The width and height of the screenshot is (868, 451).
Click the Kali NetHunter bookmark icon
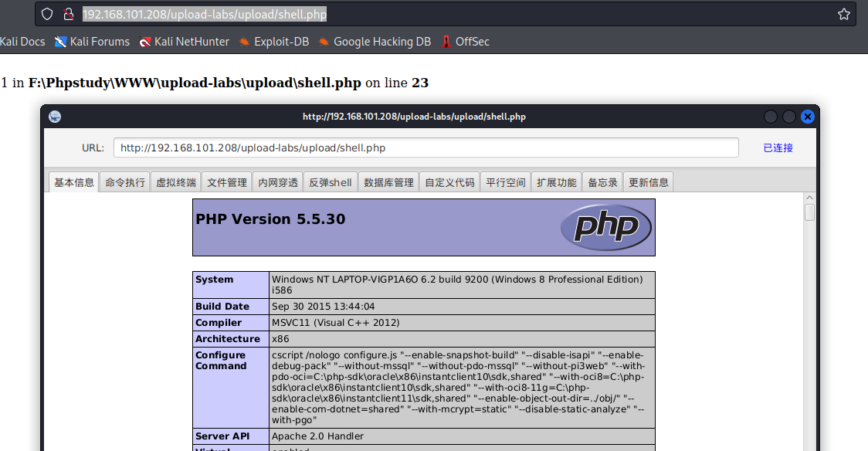(145, 42)
